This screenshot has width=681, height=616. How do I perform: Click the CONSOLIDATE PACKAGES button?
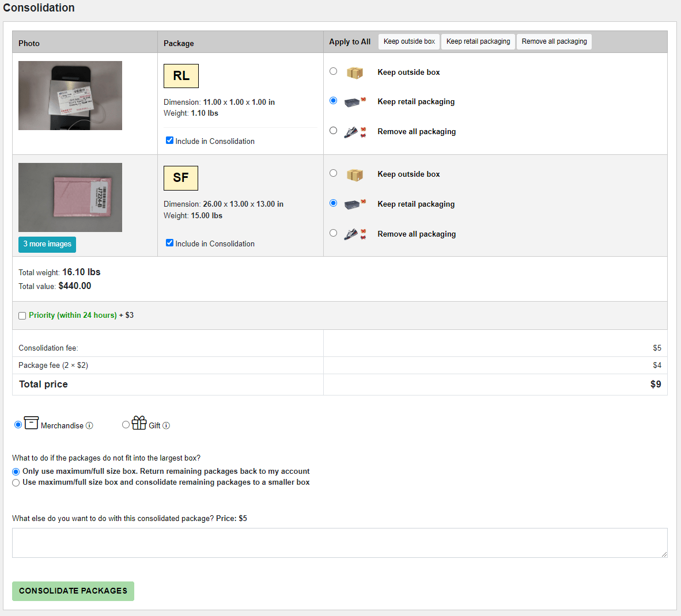click(x=73, y=591)
